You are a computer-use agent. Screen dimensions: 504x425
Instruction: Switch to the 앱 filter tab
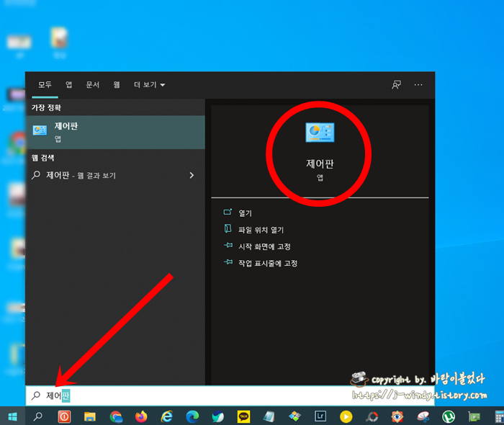(x=69, y=84)
